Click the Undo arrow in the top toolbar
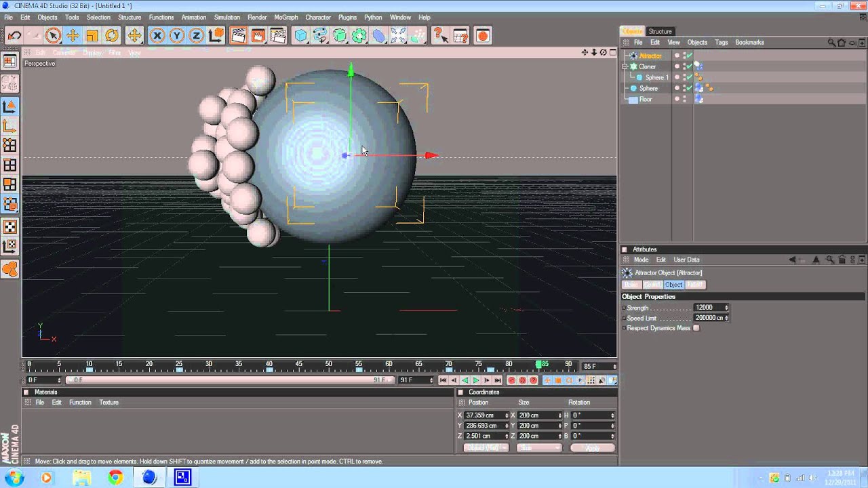The height and width of the screenshot is (488, 868). point(14,35)
